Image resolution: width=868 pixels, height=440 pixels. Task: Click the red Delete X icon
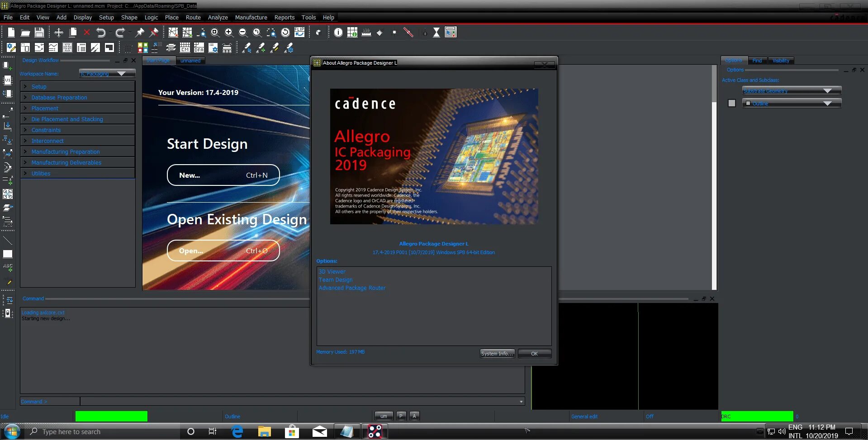[87, 32]
